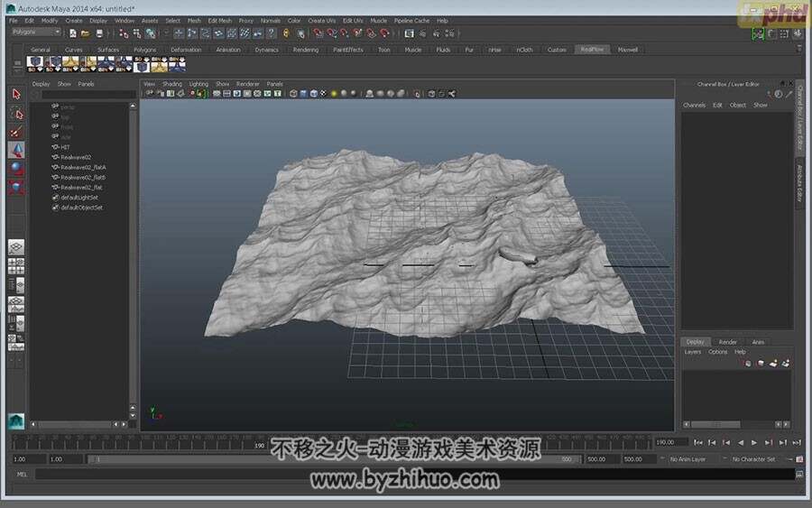
Task: Open Layers menu in Layer Editor
Action: point(692,352)
